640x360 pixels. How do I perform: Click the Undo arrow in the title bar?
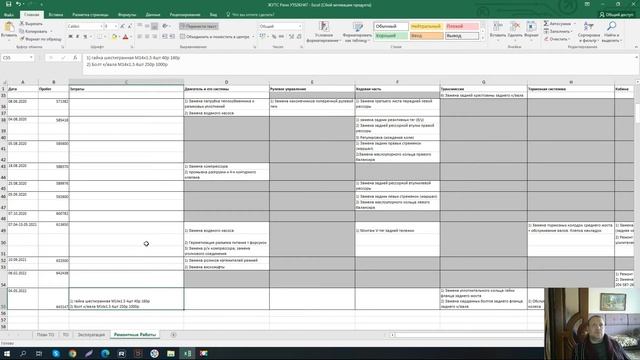pos(18,4)
